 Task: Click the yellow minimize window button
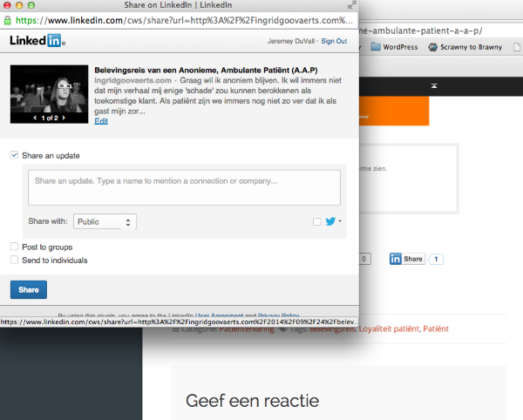click(19, 5)
